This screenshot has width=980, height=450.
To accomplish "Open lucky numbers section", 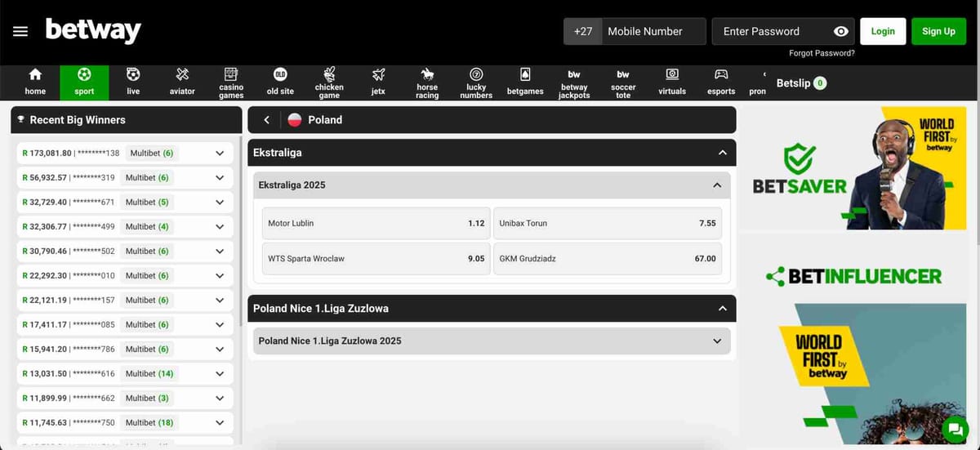I will coord(476,82).
